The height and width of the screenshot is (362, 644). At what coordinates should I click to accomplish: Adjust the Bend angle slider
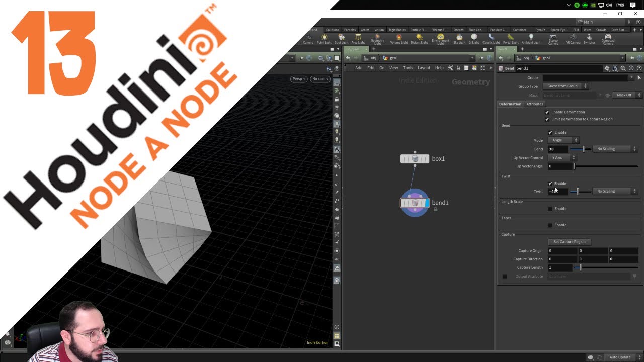tap(580, 149)
